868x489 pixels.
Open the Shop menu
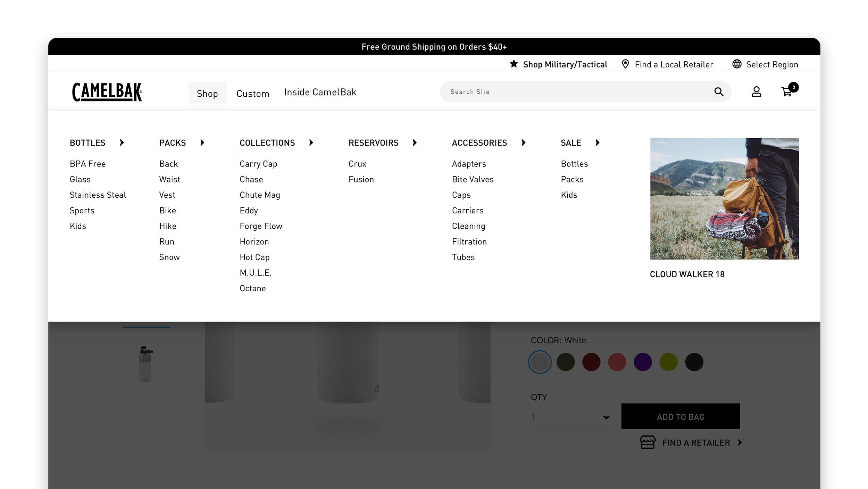point(207,93)
